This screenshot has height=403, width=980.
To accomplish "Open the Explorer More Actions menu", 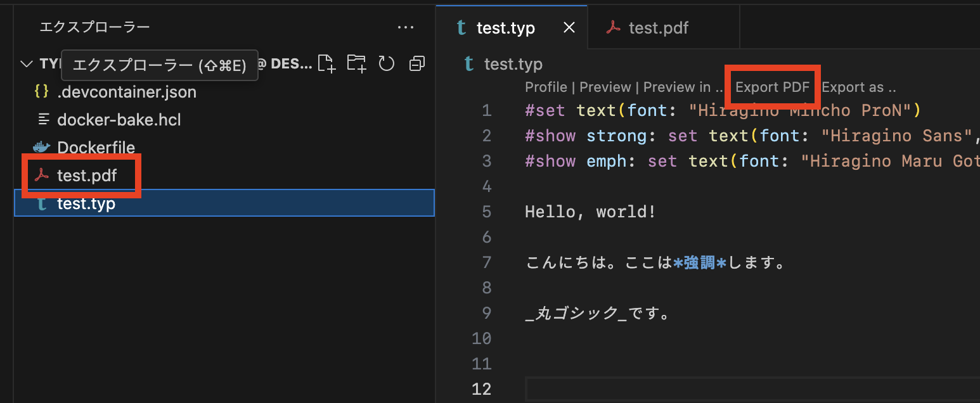I will point(406,27).
